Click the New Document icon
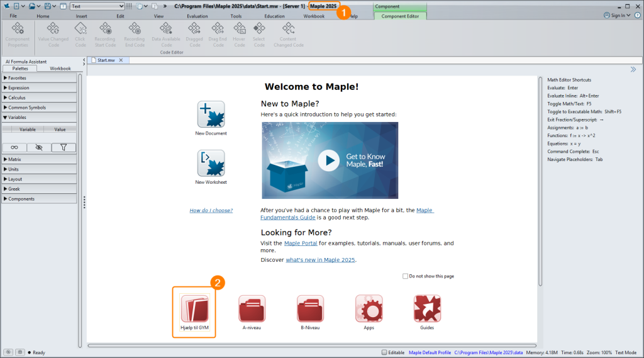Screen dimensions: 644x358 pos(211,115)
